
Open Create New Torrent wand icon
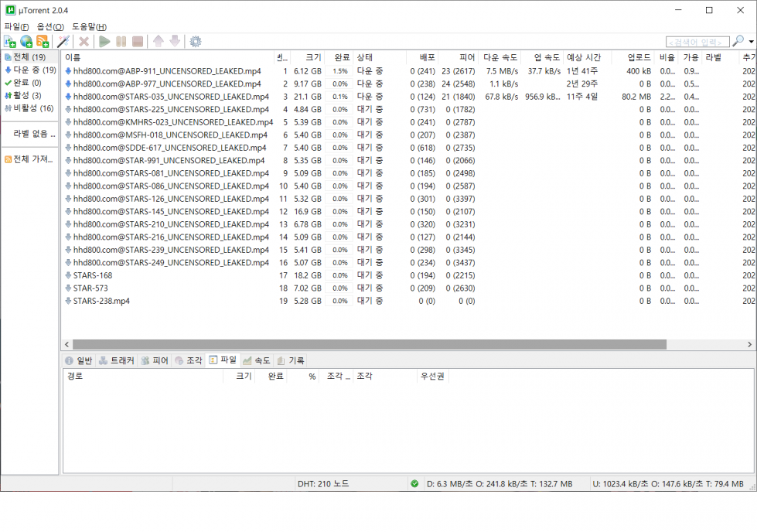pyautogui.click(x=63, y=42)
